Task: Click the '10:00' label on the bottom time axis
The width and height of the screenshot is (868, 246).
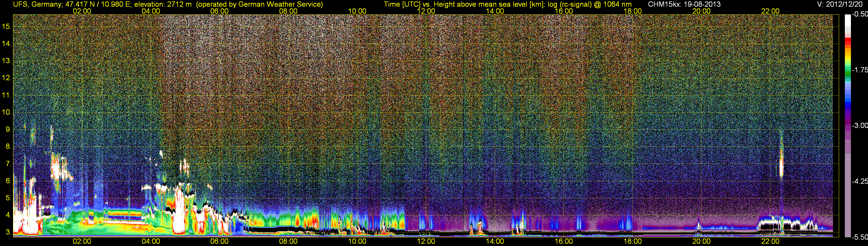Action: click(x=357, y=241)
